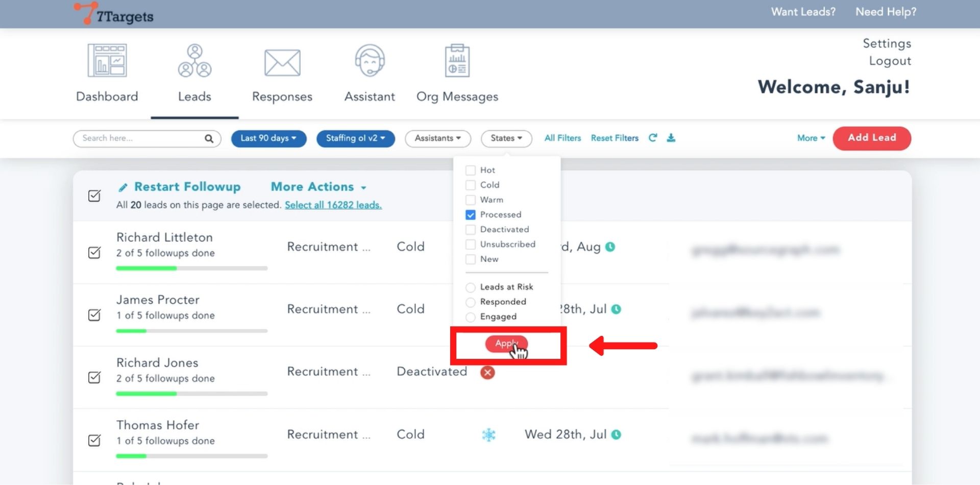Deselect Richard Littleton lead checkbox
The image size is (980, 485).
coord(94,253)
